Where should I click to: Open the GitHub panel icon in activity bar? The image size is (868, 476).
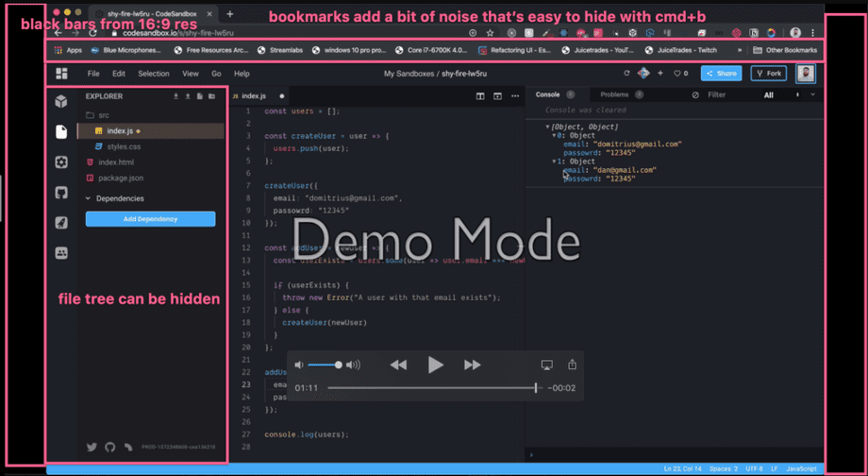[61, 193]
